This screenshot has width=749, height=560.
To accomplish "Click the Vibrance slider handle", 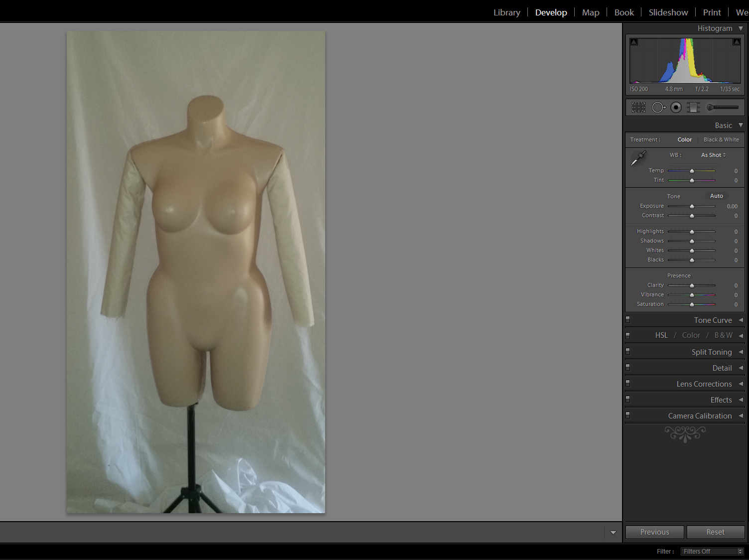I will [x=692, y=295].
